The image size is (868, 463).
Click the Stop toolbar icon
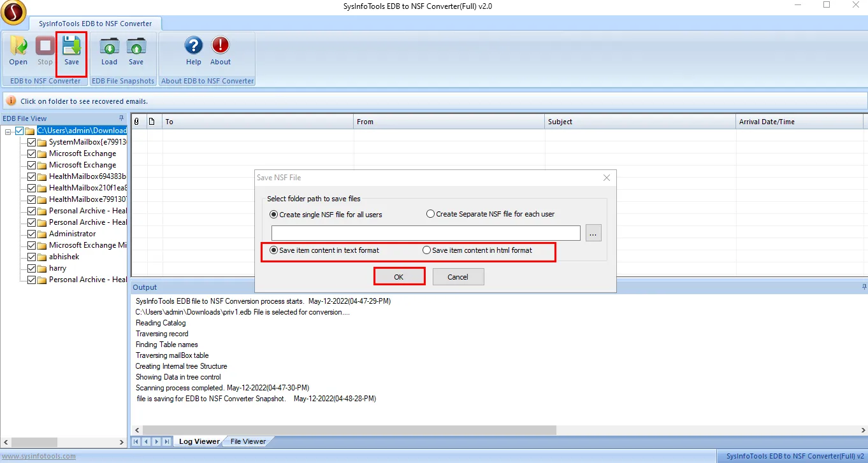[45, 51]
